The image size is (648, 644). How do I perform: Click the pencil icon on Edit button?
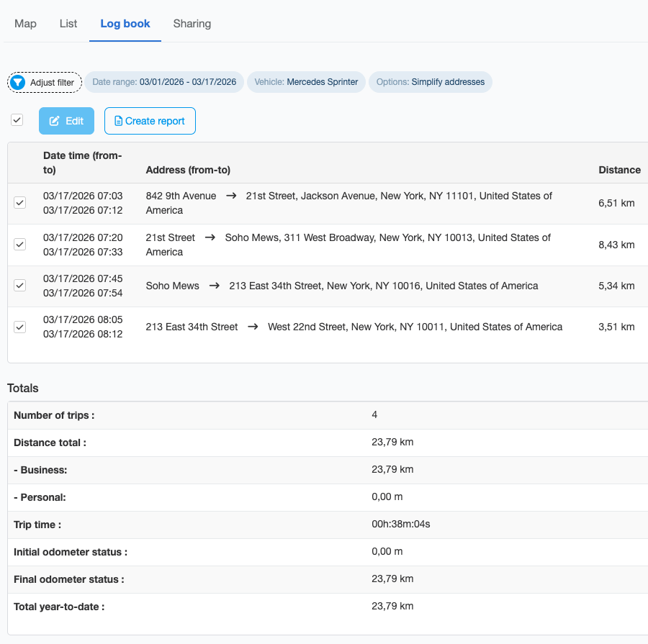[x=54, y=121]
